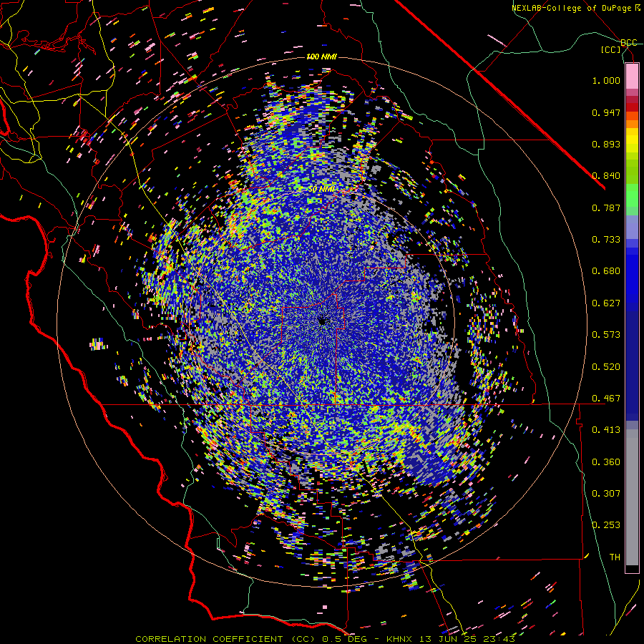
Task: Select the 0.840 legend value
Action: pyautogui.click(x=606, y=176)
